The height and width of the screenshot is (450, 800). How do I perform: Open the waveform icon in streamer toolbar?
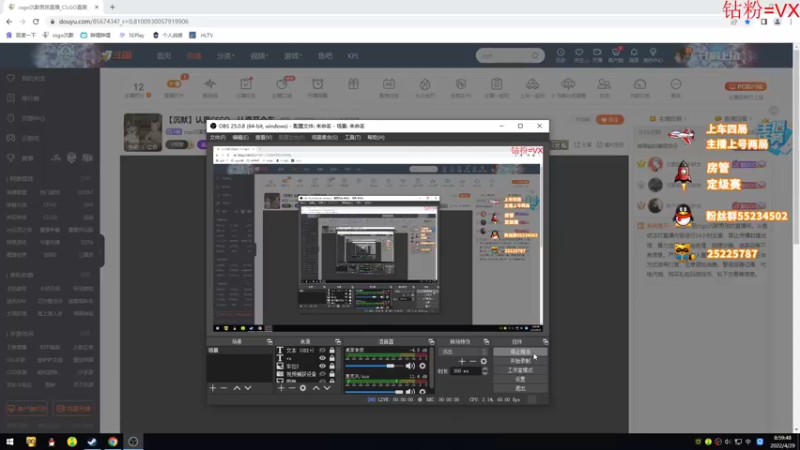(x=210, y=84)
